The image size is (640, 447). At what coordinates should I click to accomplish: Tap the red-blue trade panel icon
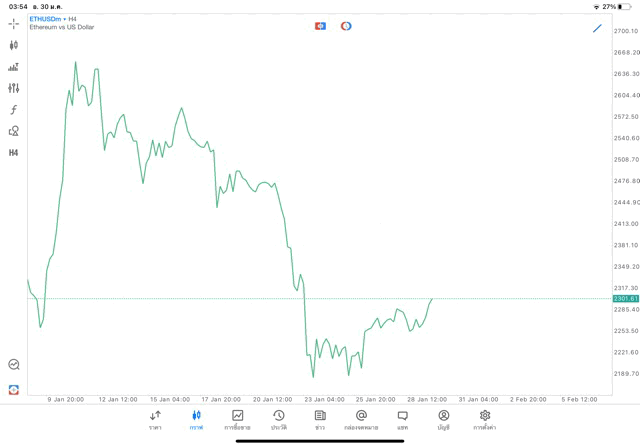coord(320,26)
